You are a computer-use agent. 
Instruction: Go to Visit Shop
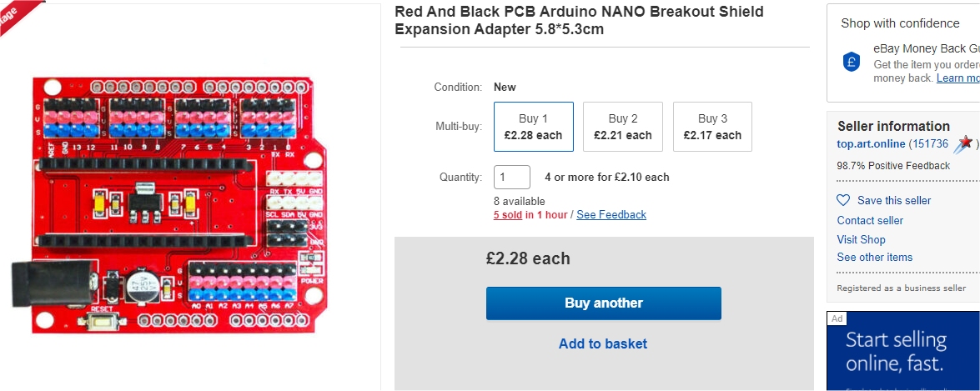[x=861, y=239]
